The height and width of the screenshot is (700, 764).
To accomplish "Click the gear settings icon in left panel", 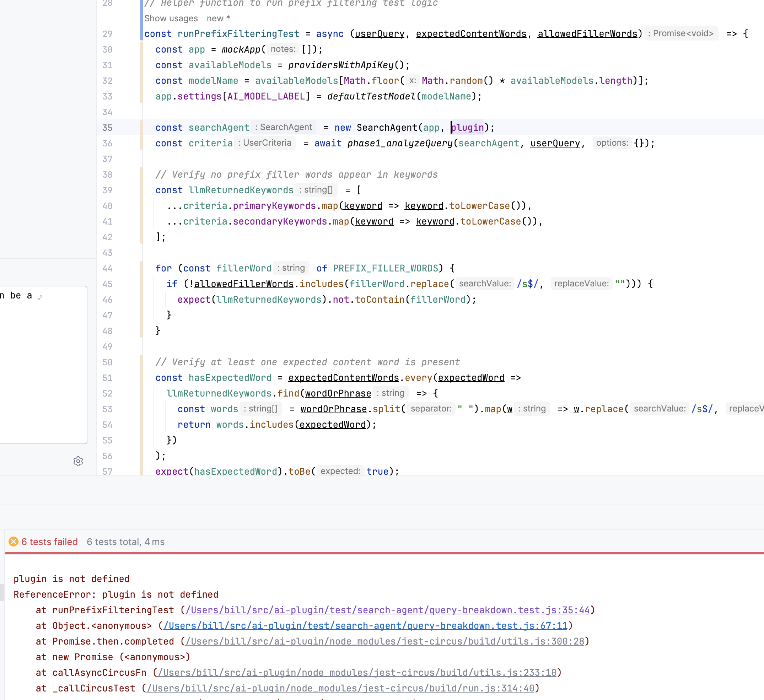I will 78,461.
